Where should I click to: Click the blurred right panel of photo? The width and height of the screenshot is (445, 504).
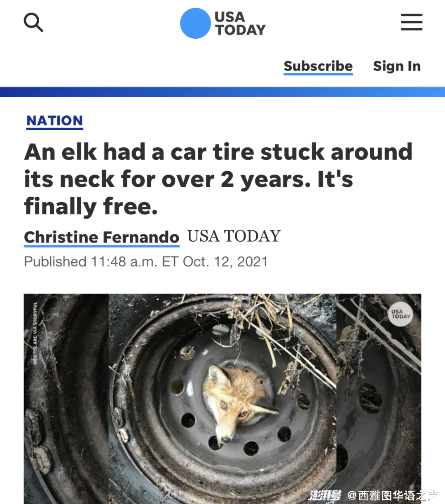click(x=379, y=399)
